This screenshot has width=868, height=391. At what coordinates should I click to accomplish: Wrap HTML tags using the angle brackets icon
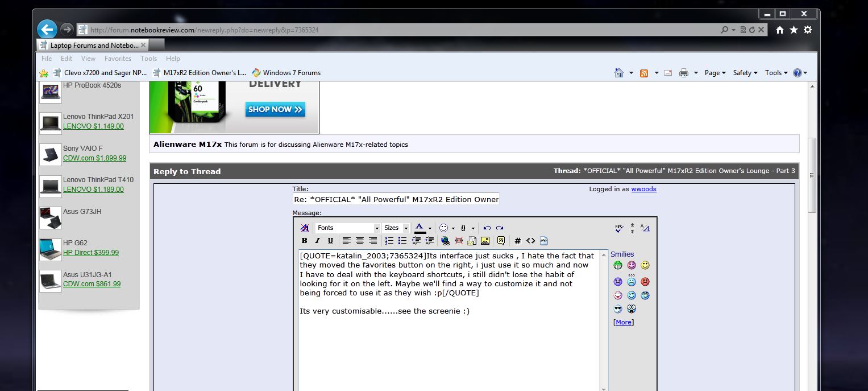tap(530, 241)
